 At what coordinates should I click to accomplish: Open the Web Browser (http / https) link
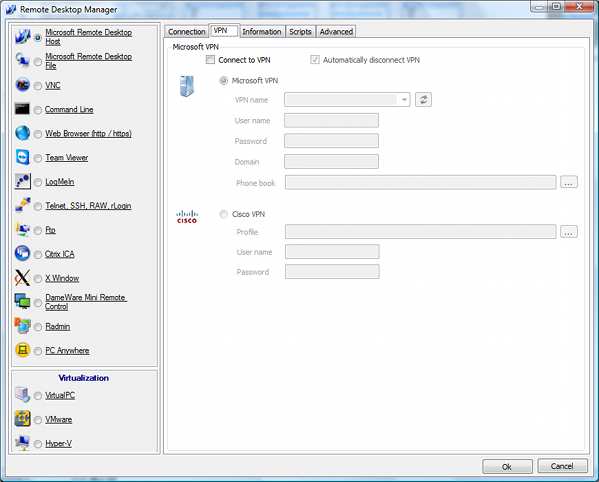click(x=88, y=133)
